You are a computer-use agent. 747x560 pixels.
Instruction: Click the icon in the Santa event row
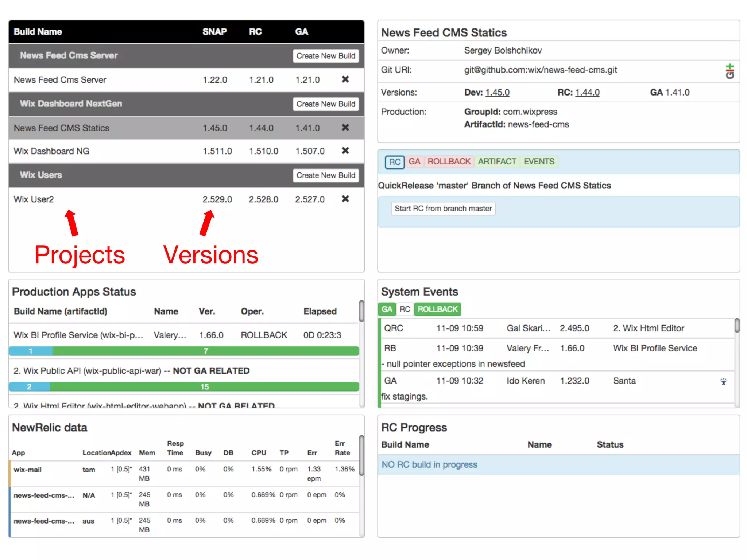click(x=724, y=381)
